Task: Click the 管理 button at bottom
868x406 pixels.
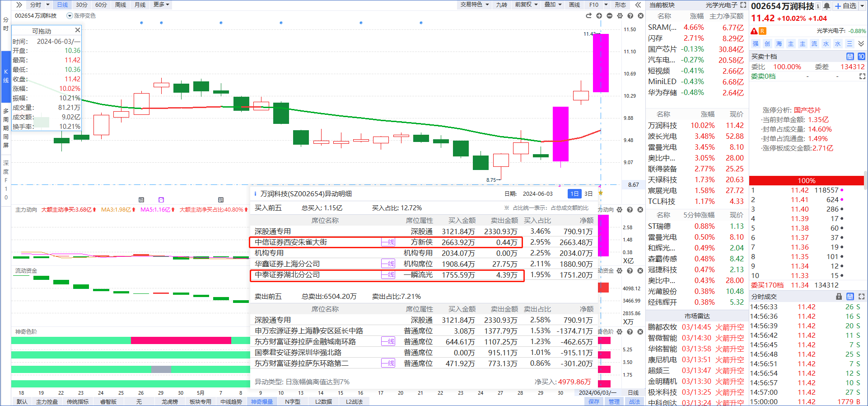Action: pyautogui.click(x=614, y=401)
